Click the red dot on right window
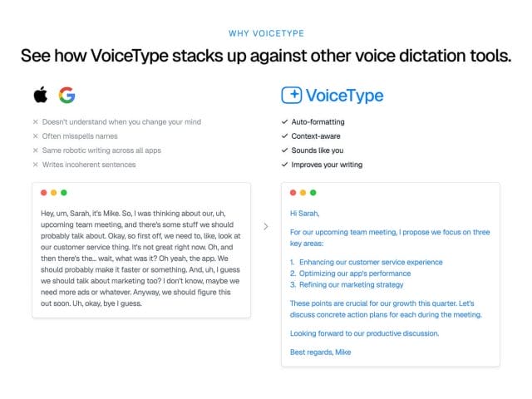Viewport: 532px width, 399px height. [293, 193]
